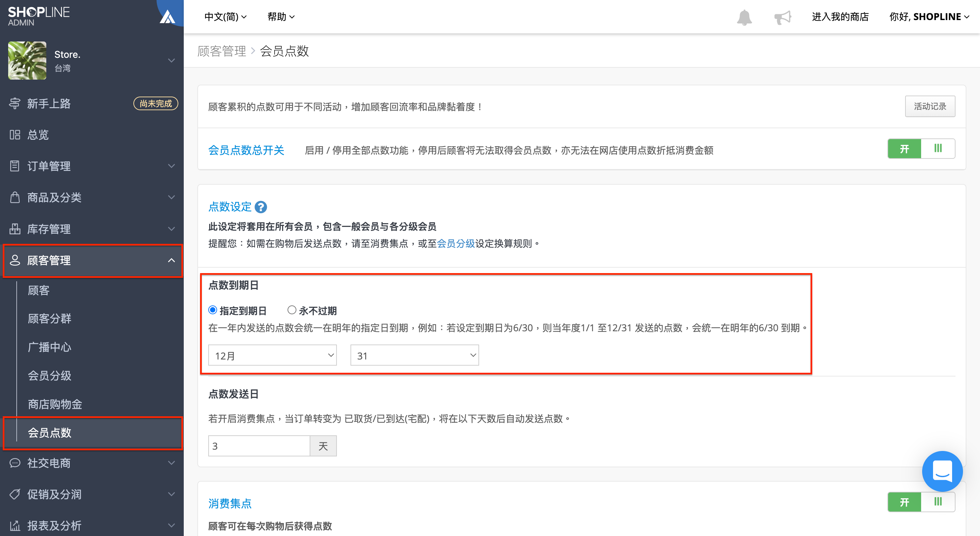This screenshot has width=980, height=536.
Task: Click the 总览 dashboard icon in sidebar
Action: (x=15, y=135)
